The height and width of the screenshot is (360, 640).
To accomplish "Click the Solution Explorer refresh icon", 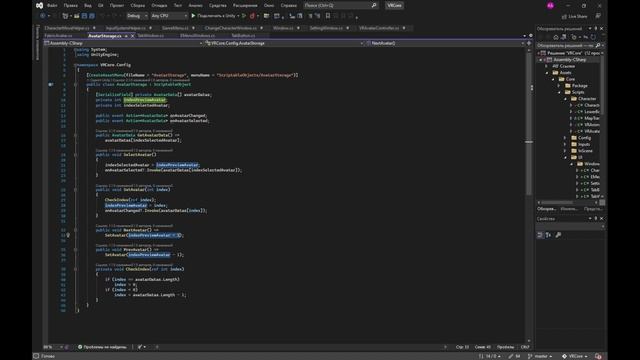I will click(593, 37).
